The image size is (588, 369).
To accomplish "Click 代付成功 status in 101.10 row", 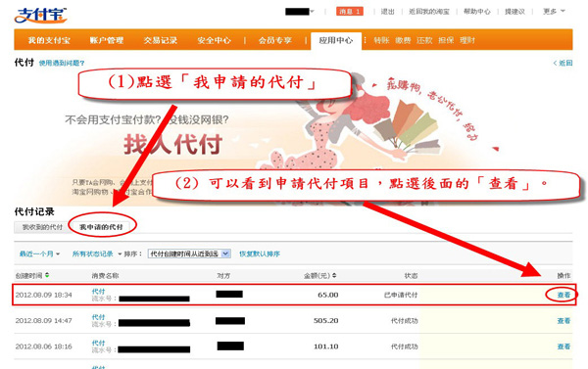I will (404, 346).
